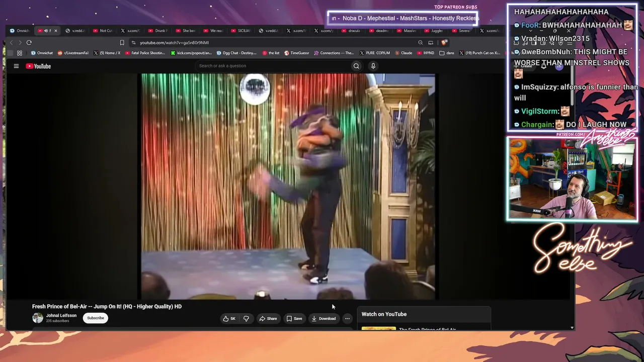Click the YouTube search magnifier button
Screen dimensions: 644x362
(356, 66)
